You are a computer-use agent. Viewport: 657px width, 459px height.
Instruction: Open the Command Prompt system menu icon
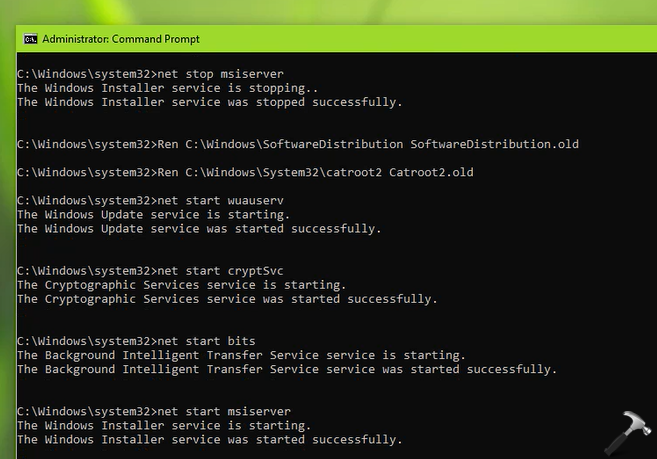[31, 39]
